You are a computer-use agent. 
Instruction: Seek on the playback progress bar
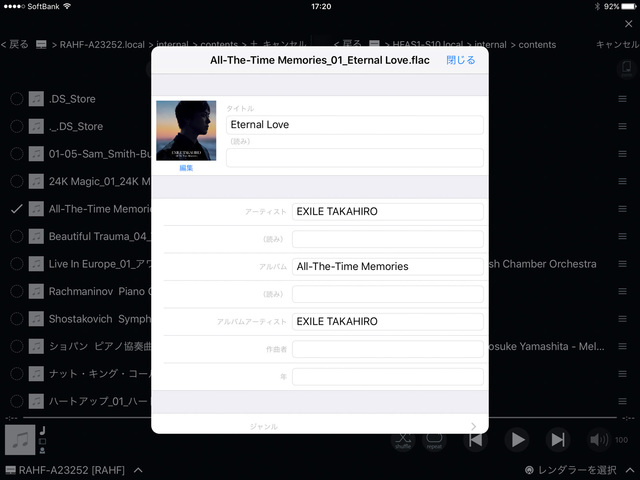[x=320, y=418]
